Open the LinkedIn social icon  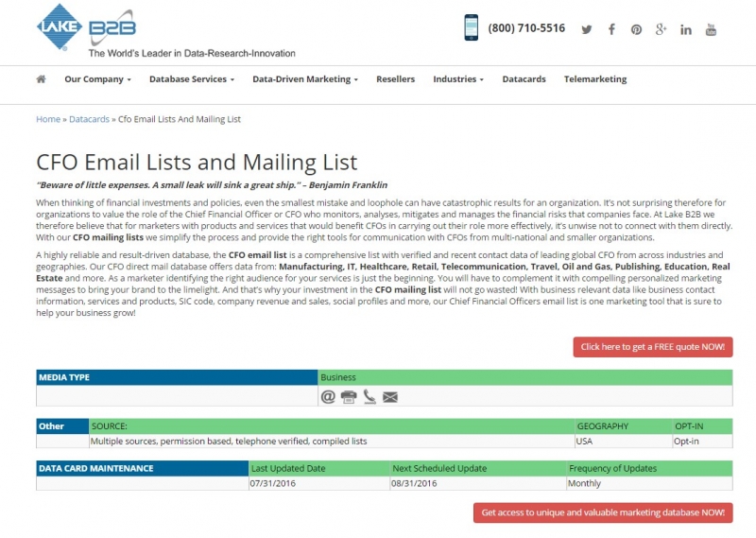(686, 30)
